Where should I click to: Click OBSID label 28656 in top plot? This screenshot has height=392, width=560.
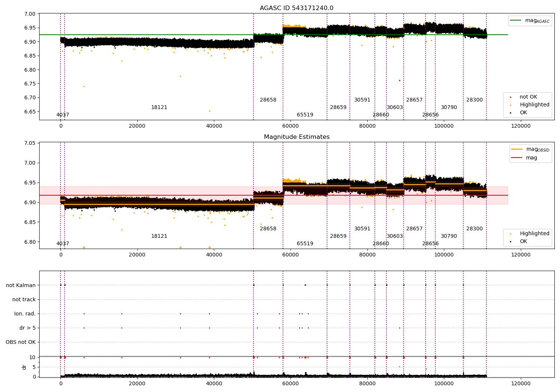[430, 115]
